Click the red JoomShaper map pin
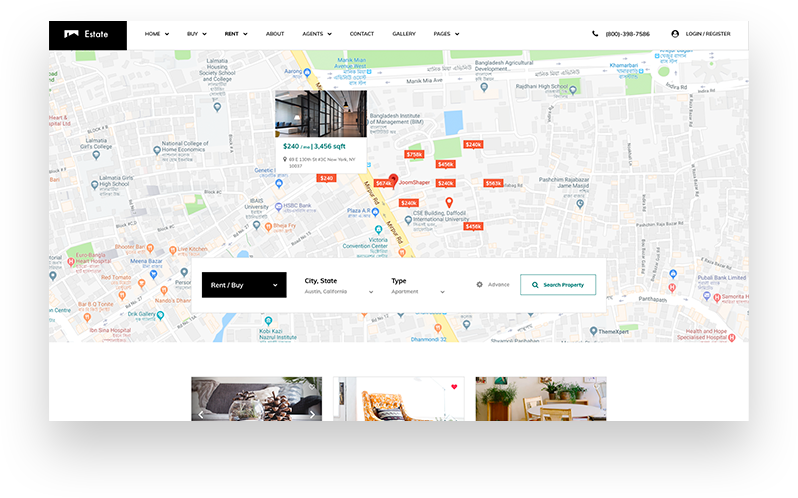Image resolution: width=798 pixels, height=498 pixels. tap(393, 180)
